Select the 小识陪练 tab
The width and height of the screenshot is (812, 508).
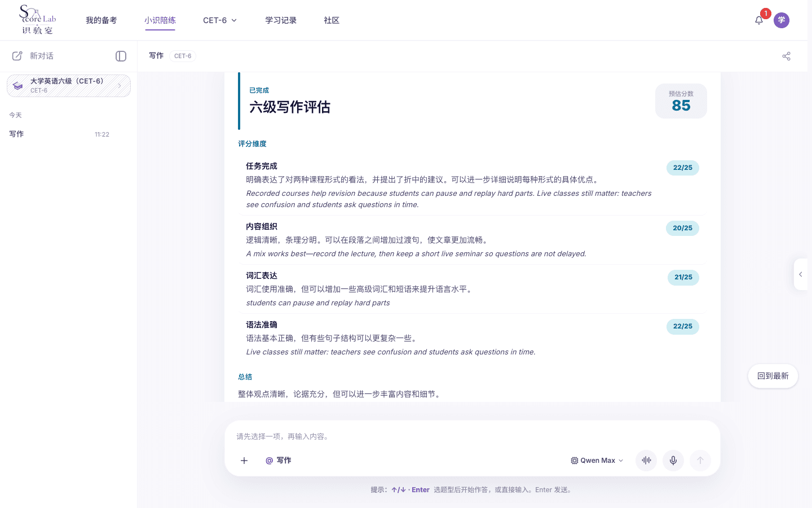click(160, 20)
